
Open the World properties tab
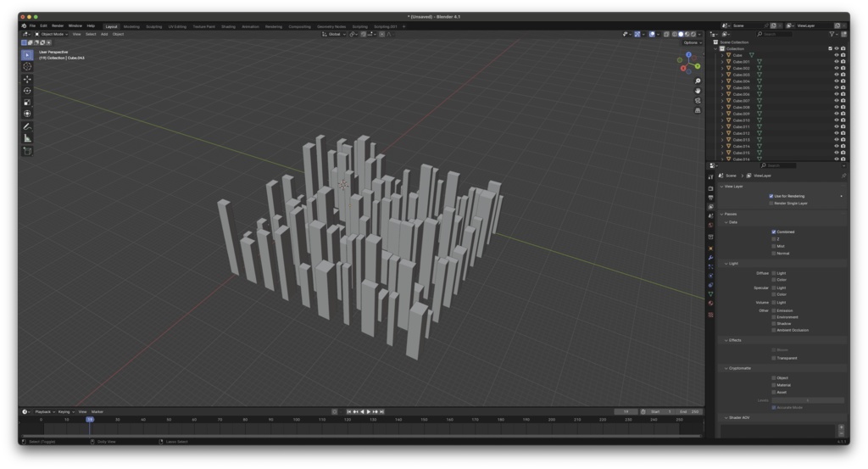point(711,226)
